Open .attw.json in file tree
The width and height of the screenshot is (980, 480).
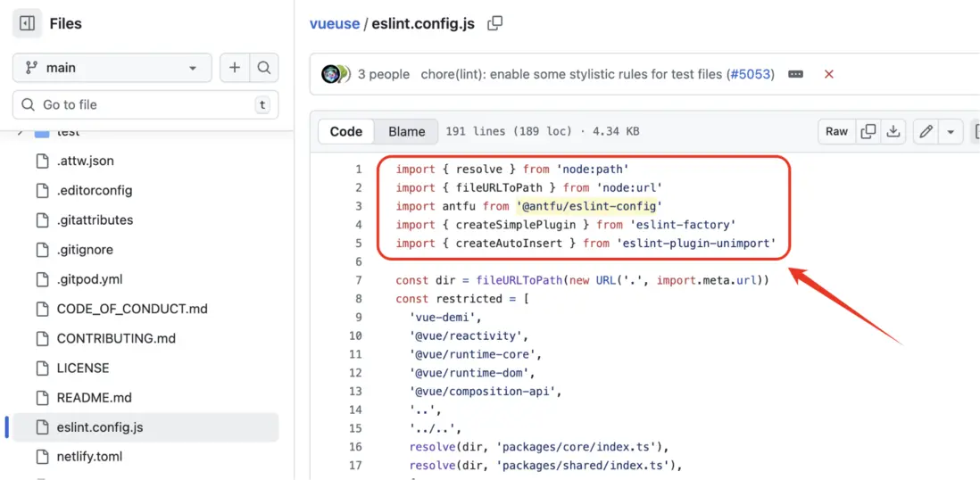(x=85, y=161)
